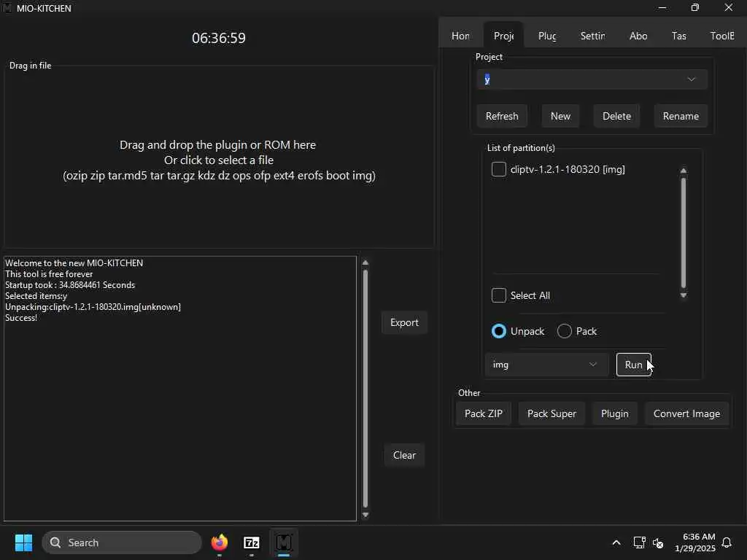
Task: Click the Refresh project button
Action: [502, 116]
